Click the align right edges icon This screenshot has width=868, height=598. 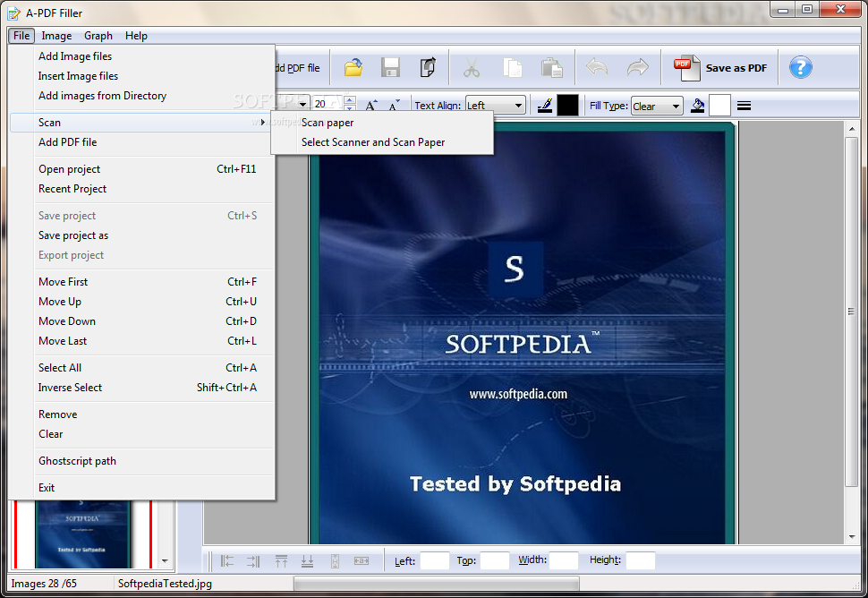[253, 561]
